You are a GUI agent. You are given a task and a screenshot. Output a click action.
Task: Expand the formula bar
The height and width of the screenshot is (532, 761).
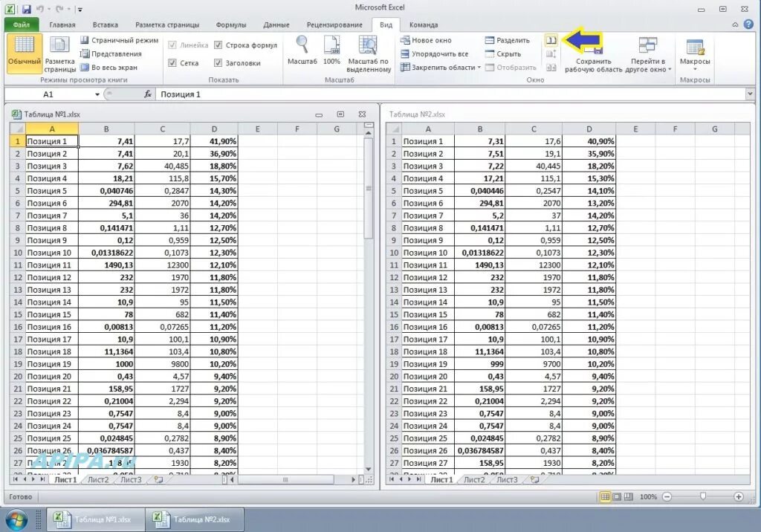[750, 94]
